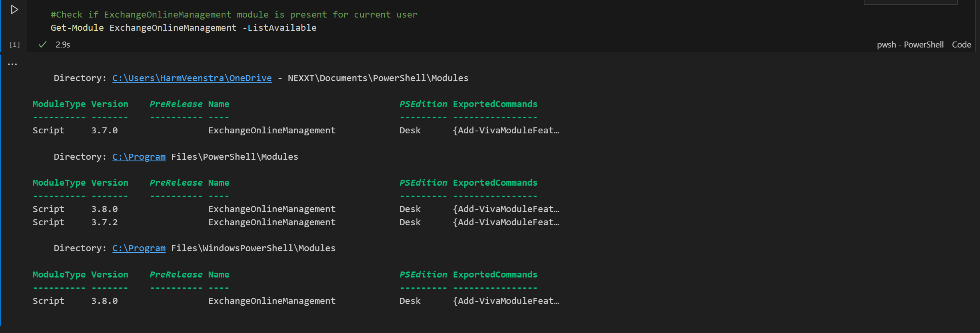Click the -ListAvailable parameter in the code
Screen dimensions: 980x333
click(279, 28)
